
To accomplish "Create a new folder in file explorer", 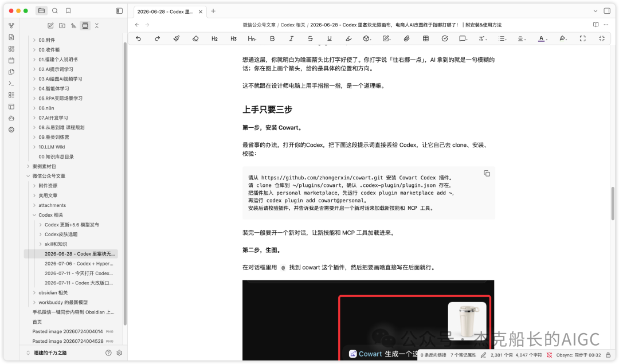I will coord(62,26).
